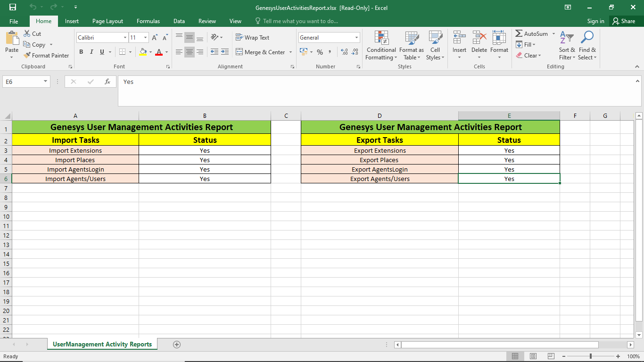Open the General number format dropdown
Viewport: 644px width, 362px height.
pyautogui.click(x=357, y=38)
